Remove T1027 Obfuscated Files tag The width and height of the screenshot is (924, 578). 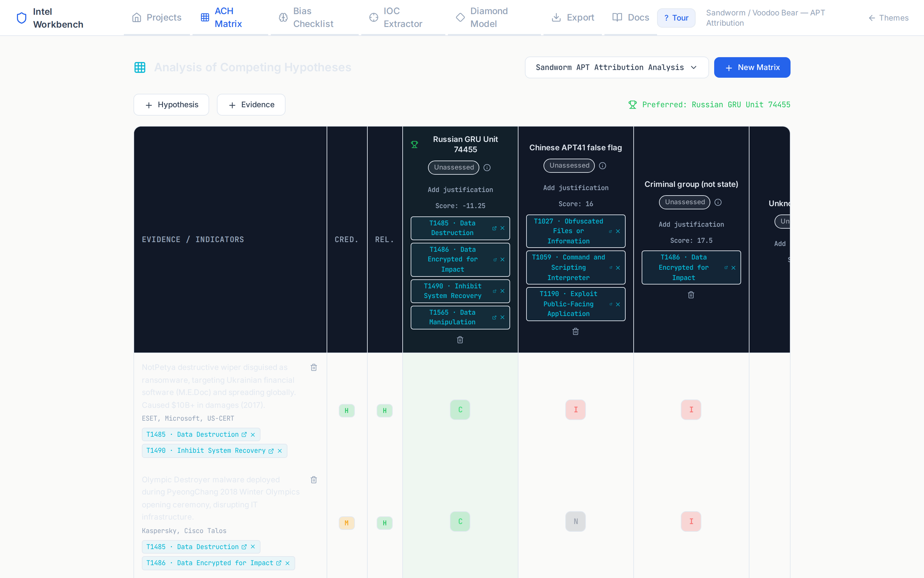point(618,231)
